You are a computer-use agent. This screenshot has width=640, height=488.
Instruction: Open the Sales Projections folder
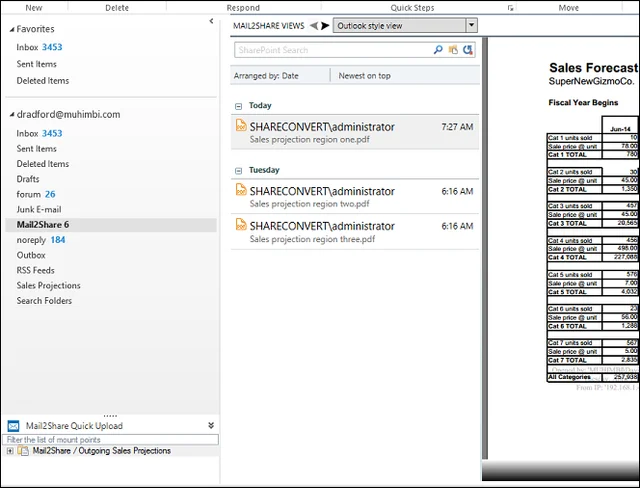pos(48,285)
